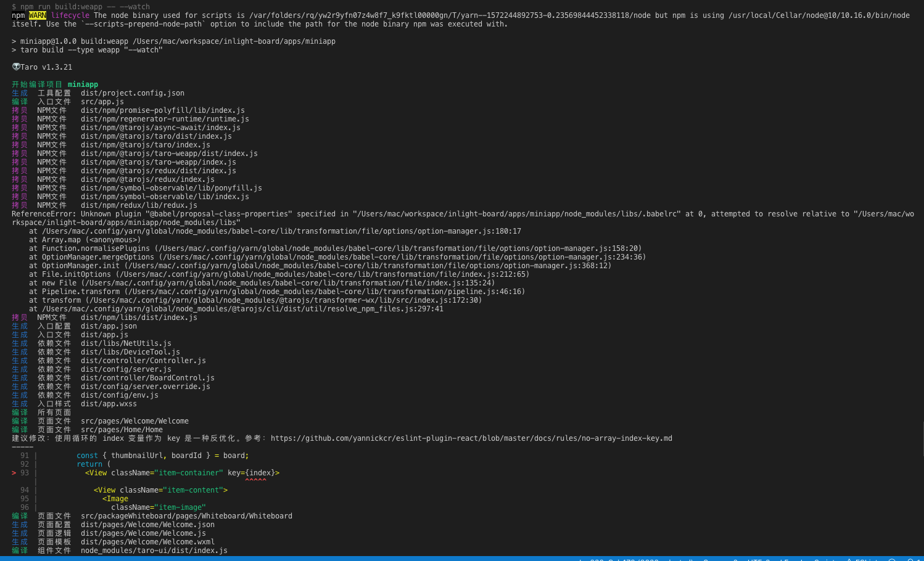Image resolution: width=924 pixels, height=561 pixels.
Task: Select the "const { thumbnailUrl, boardId } = board;" line
Action: [163, 456]
